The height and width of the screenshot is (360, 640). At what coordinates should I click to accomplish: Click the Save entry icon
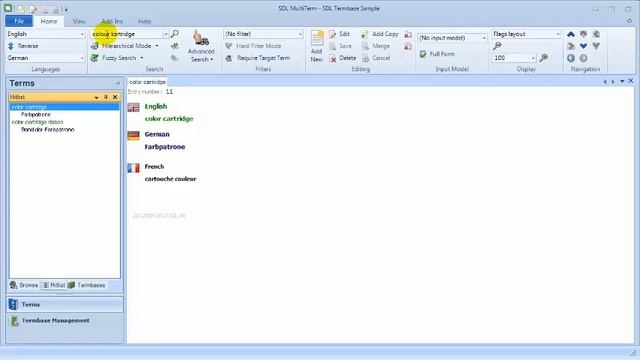(x=333, y=46)
